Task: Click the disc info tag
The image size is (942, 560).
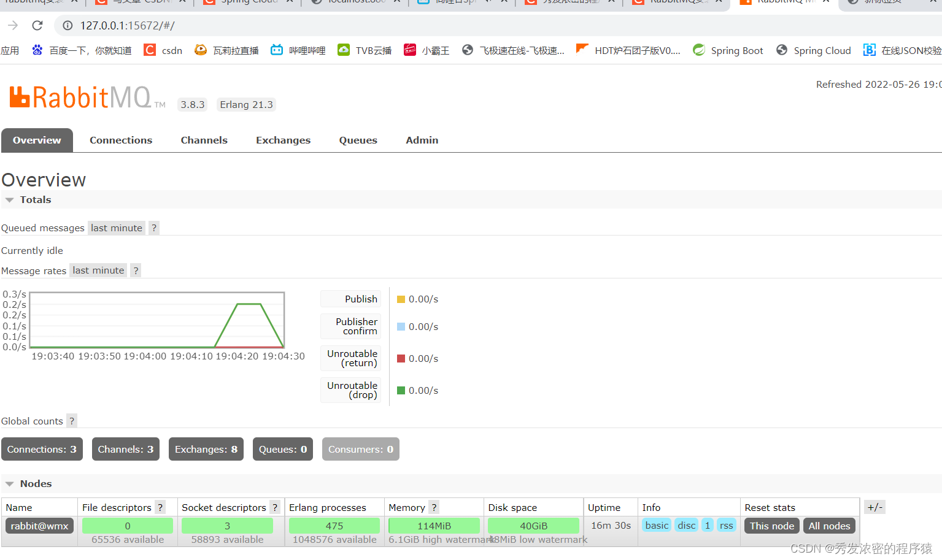Action: point(687,525)
